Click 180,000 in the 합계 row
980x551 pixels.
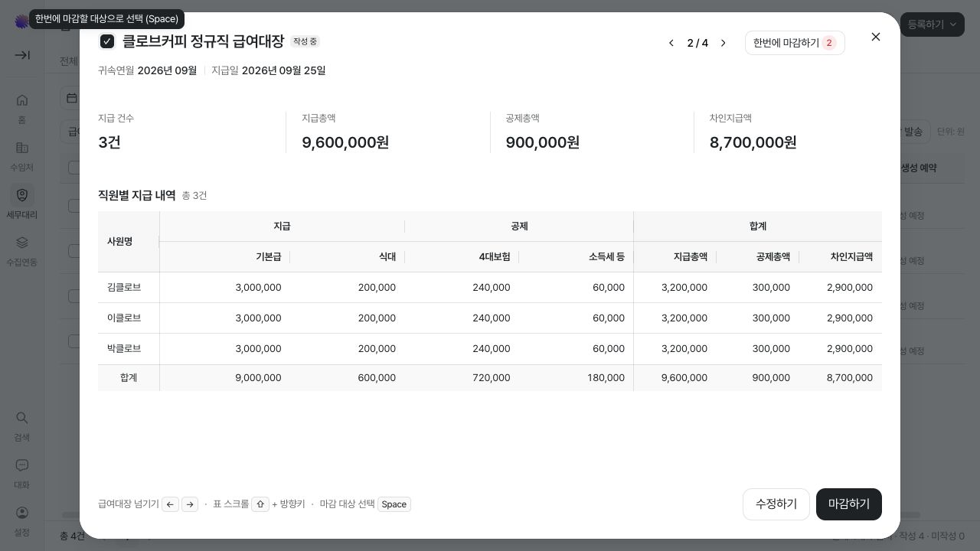(x=606, y=377)
